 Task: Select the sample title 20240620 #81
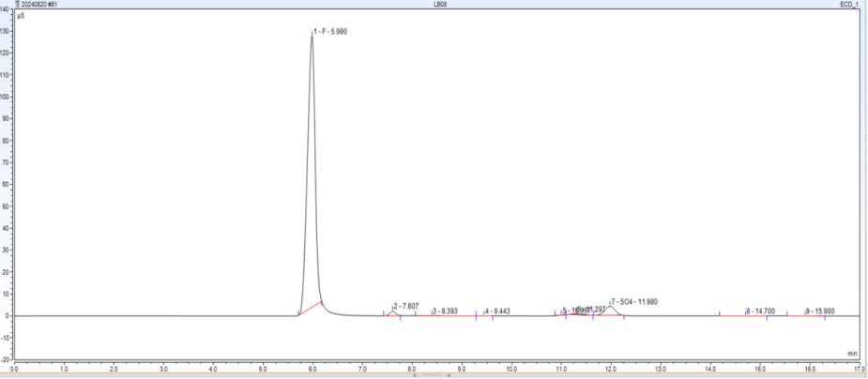pyautogui.click(x=40, y=4)
